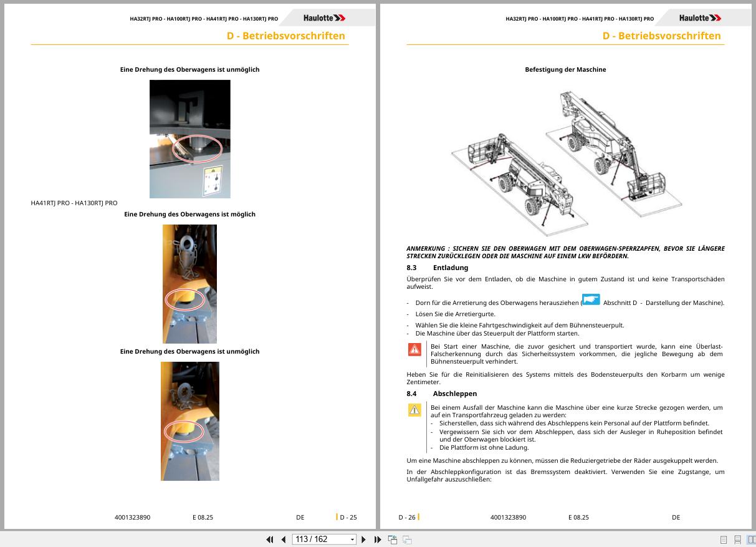The image size is (756, 547).
Task: Click 'Lösen Sie die Arretiergurte.' line
Action: tap(456, 314)
